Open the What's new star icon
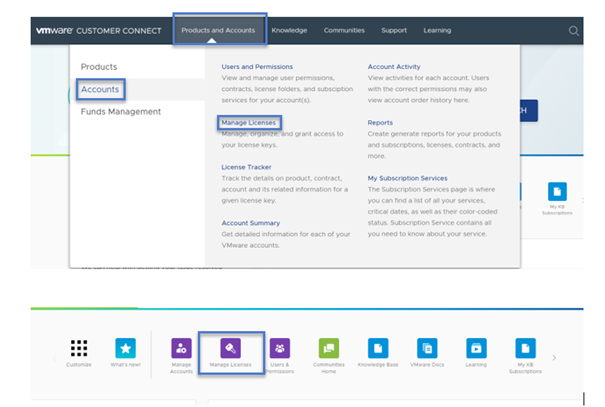The height and width of the screenshot is (407, 605). (125, 348)
